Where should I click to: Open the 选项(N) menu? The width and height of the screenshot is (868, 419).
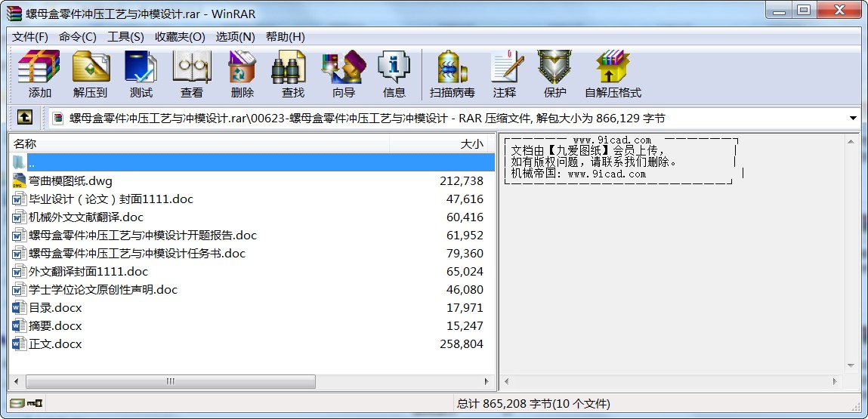click(235, 36)
